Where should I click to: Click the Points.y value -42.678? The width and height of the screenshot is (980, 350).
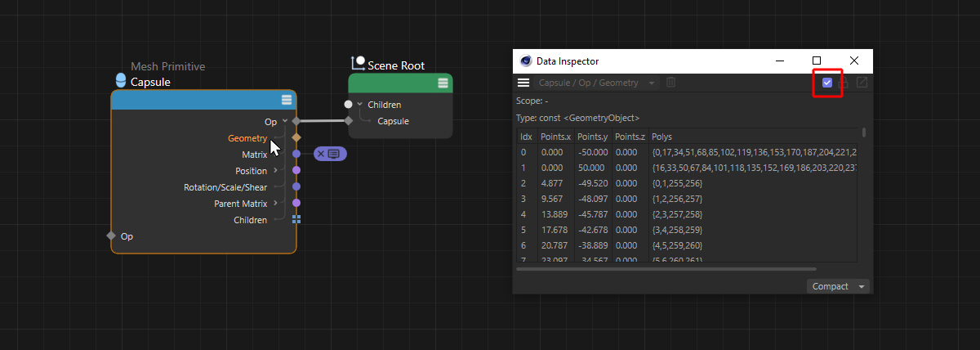[594, 230]
